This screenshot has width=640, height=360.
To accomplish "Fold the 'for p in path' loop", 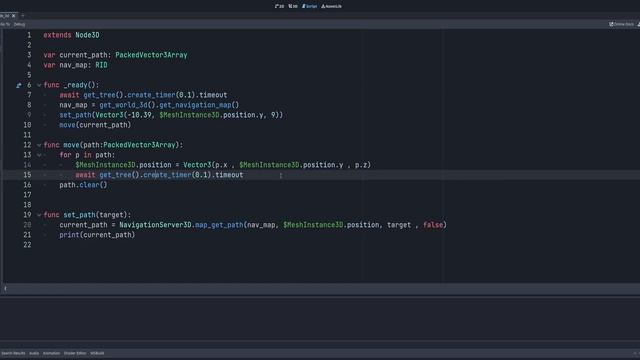I will coord(39,155).
